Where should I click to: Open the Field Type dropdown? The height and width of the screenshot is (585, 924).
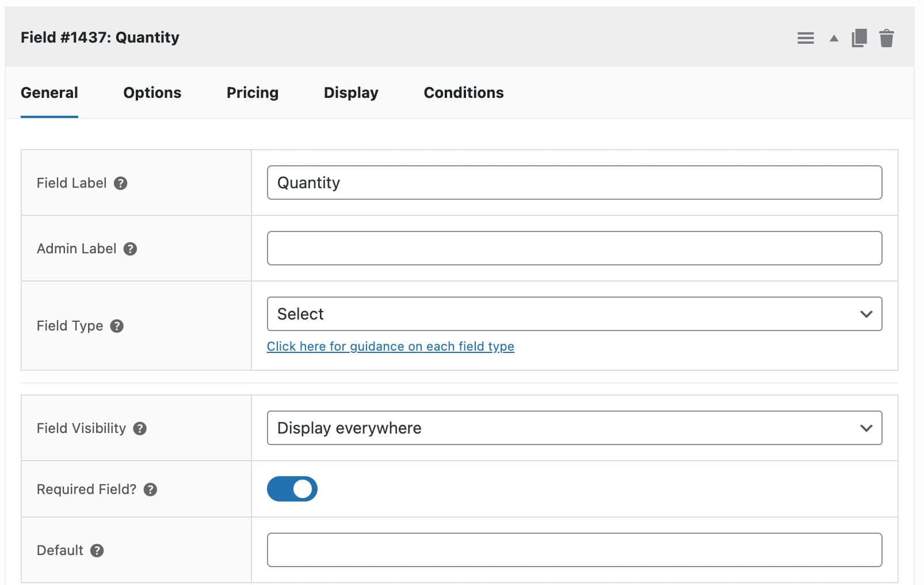574,314
